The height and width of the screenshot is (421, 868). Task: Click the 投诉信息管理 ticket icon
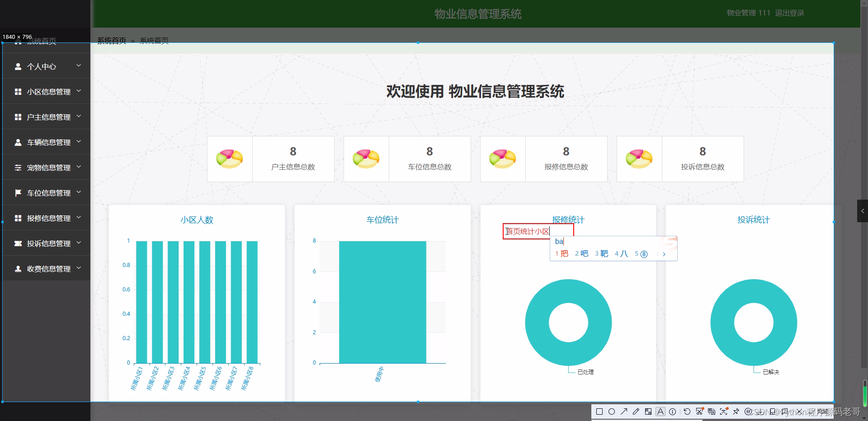pos(18,243)
